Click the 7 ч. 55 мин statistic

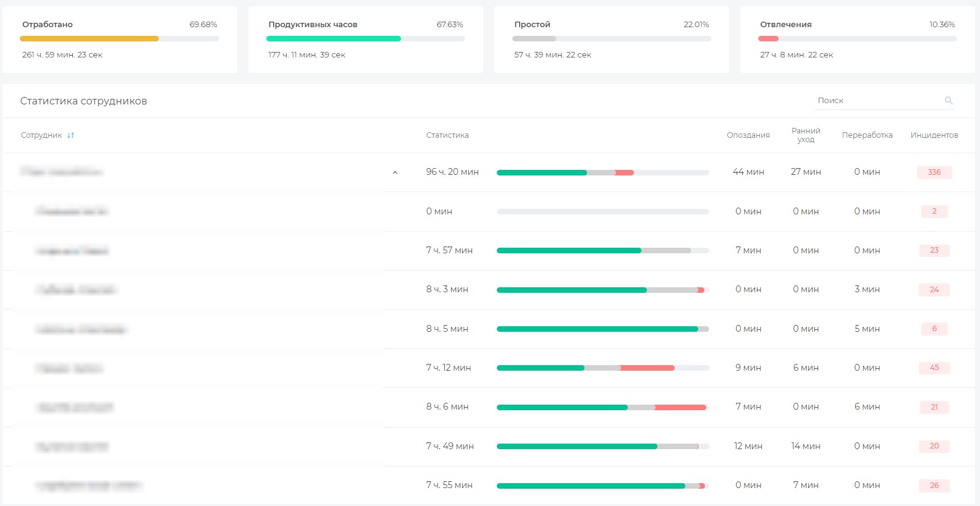[x=449, y=485]
